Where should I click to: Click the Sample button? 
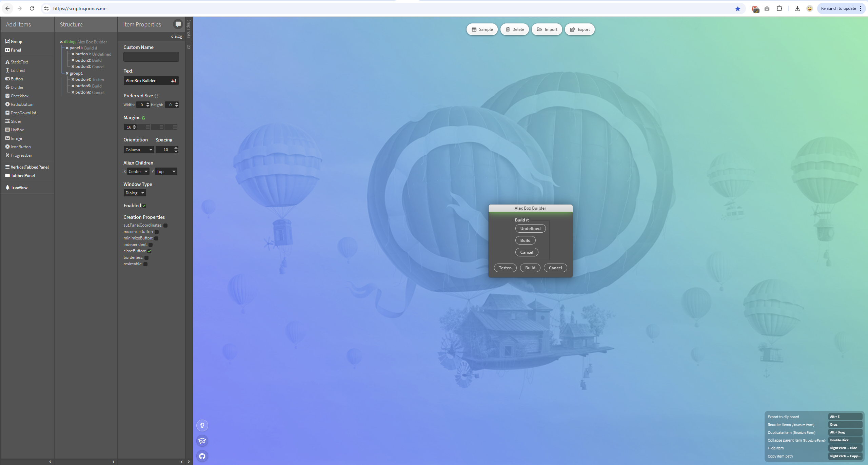point(482,30)
